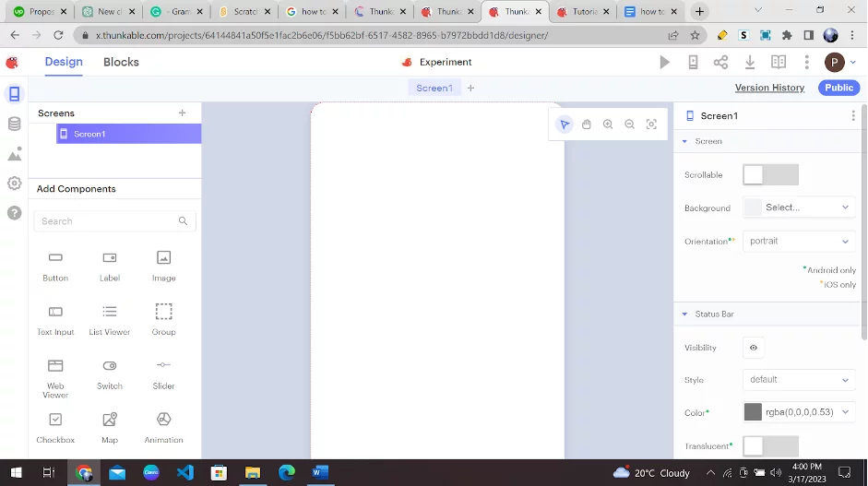Viewport: 868px width, 486px height.
Task: Open the three-dot project menu
Action: [x=806, y=62]
